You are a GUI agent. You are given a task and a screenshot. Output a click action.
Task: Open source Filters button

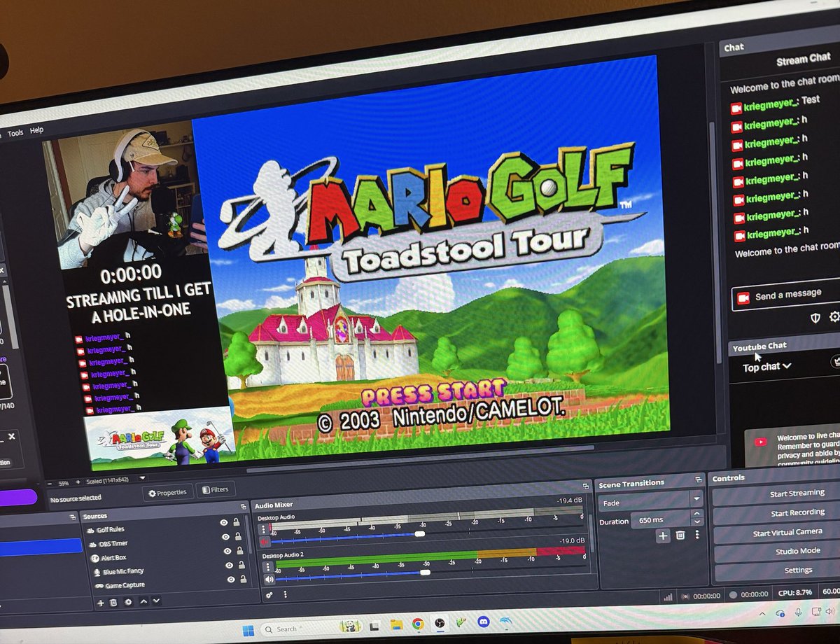click(215, 489)
